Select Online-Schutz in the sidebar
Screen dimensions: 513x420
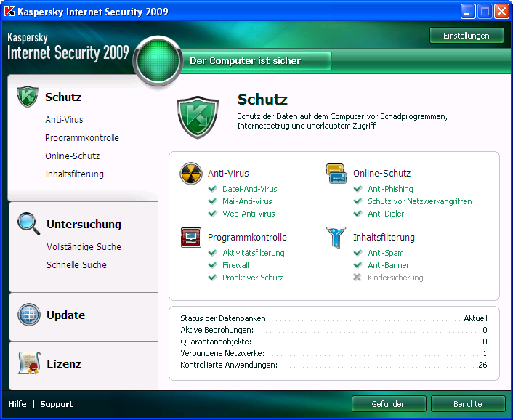pos(73,156)
